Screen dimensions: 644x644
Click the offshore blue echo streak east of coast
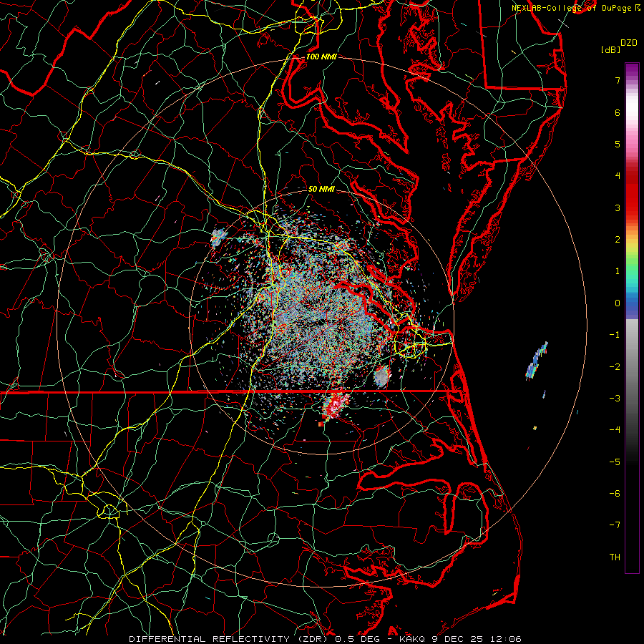[x=537, y=360]
